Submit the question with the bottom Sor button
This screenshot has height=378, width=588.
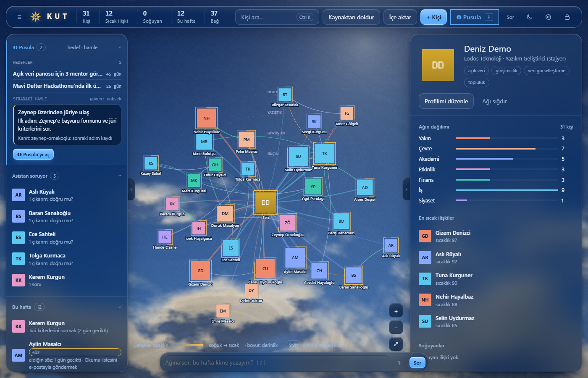tap(417, 363)
